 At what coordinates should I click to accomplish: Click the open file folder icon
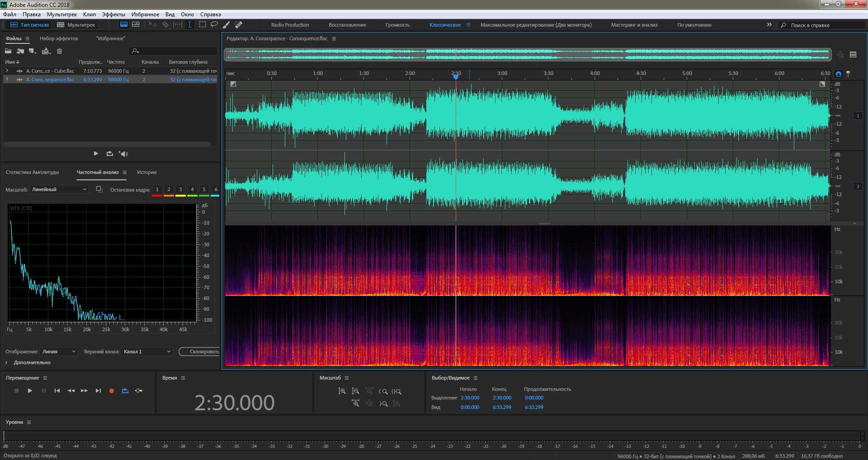tap(8, 51)
